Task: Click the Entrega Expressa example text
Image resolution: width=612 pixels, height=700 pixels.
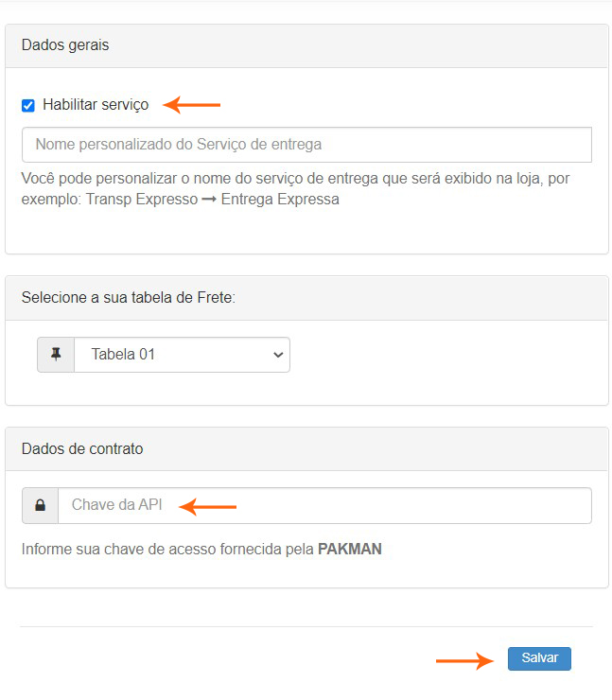Action: coord(280,200)
